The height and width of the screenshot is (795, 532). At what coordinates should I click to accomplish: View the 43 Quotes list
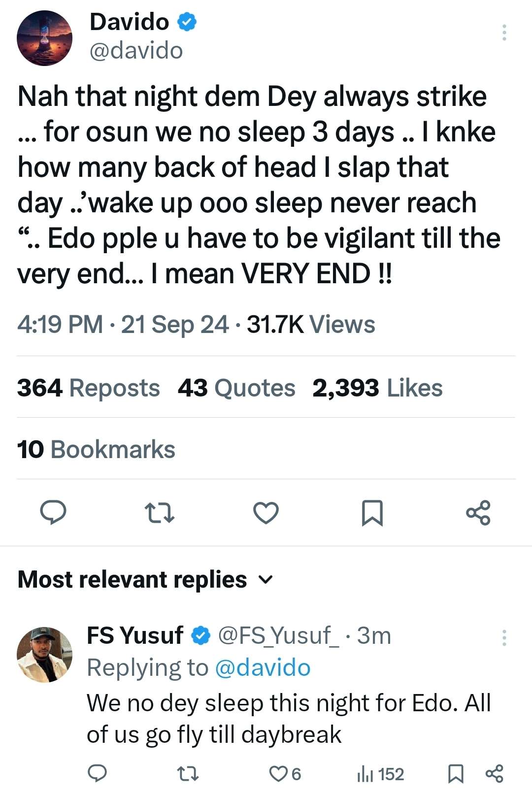(x=236, y=388)
